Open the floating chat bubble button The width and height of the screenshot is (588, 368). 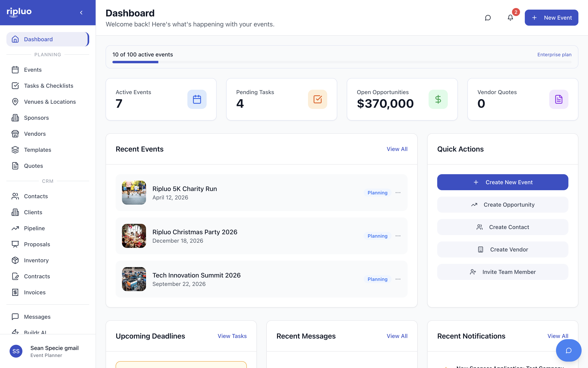coord(568,350)
